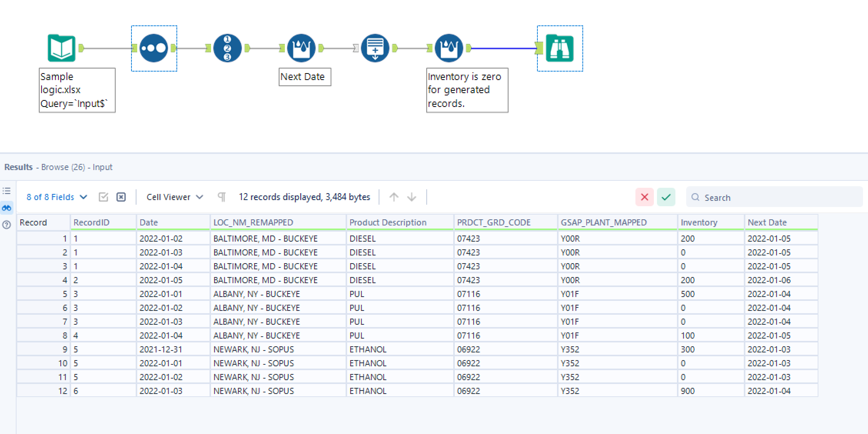Viewport: 868px width, 434px height.
Task: Click the show whitespace paragraph icon
Action: click(222, 197)
